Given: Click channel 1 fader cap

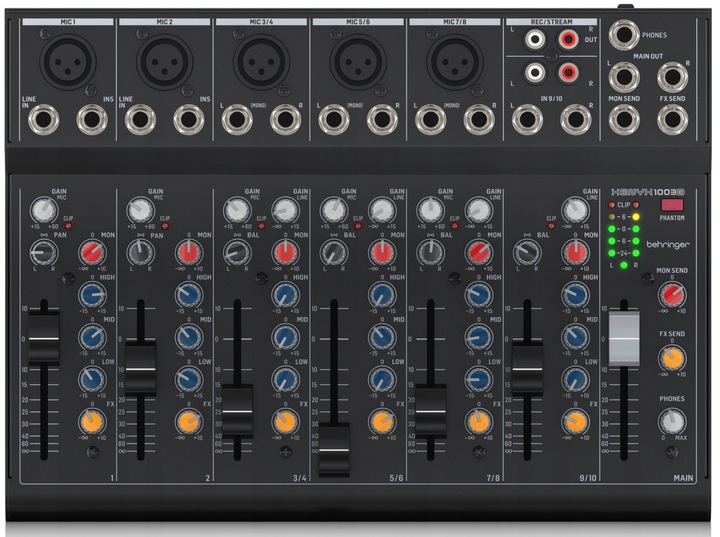Looking at the screenshot, I should 44,338.
